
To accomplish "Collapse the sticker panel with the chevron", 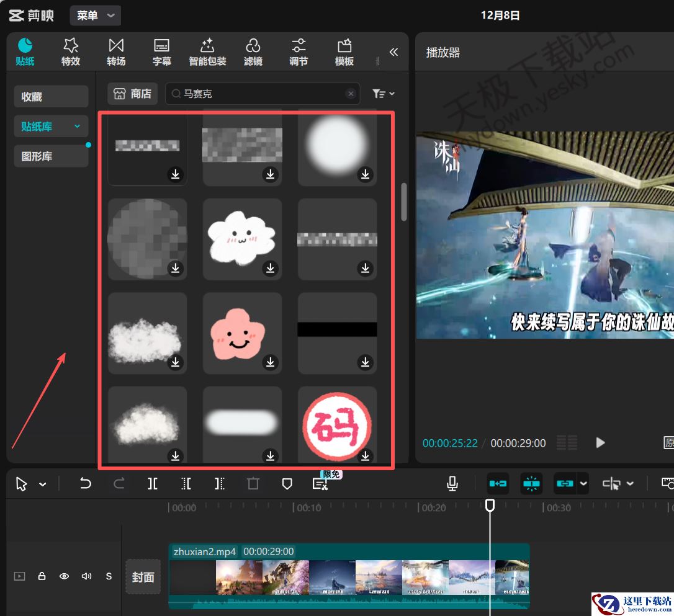I will [x=393, y=52].
